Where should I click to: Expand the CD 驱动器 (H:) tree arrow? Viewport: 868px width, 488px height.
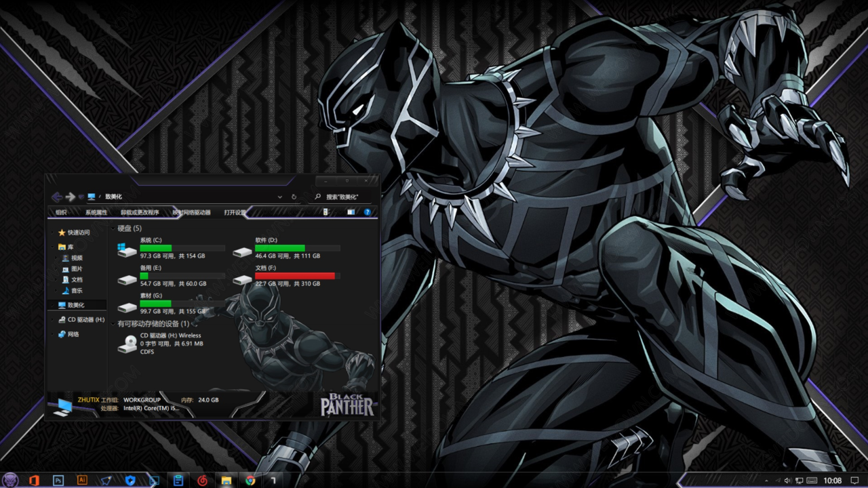[53, 319]
